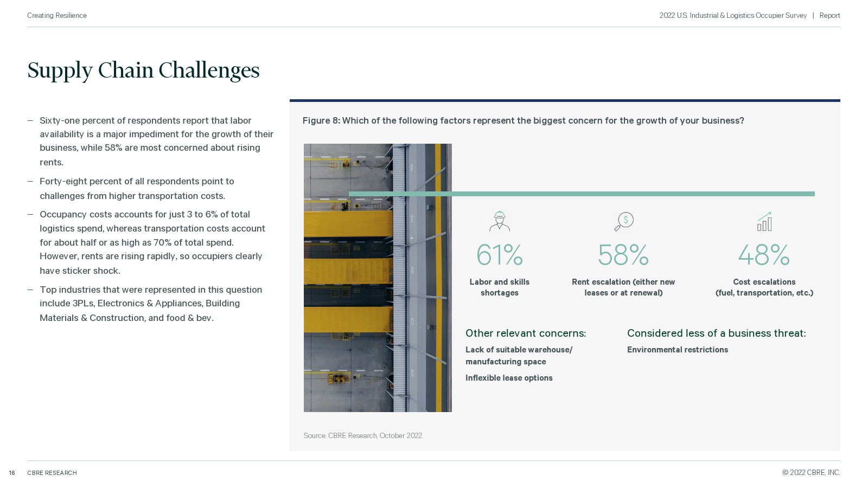Viewport: 868px width, 488px height.
Task: Select the 61% statistic figure
Action: pos(499,254)
